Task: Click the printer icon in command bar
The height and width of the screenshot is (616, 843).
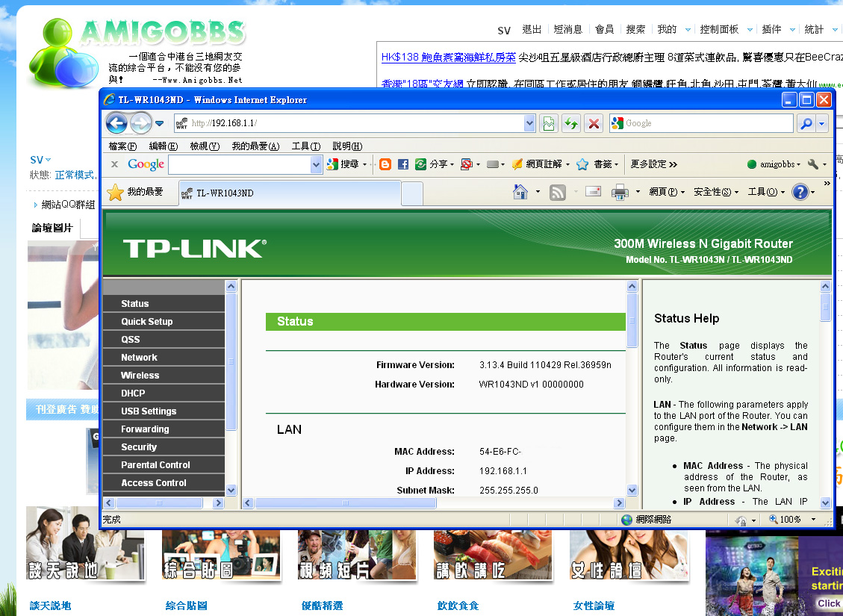Action: point(620,193)
